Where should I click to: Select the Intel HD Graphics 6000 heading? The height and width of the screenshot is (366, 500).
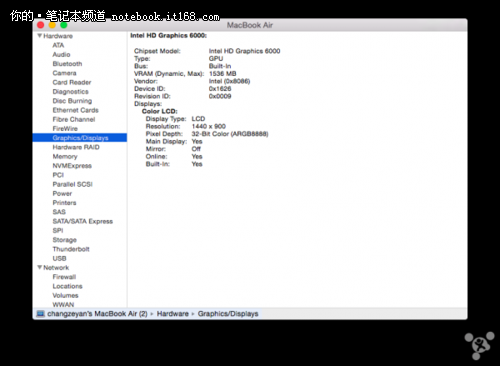click(x=169, y=35)
